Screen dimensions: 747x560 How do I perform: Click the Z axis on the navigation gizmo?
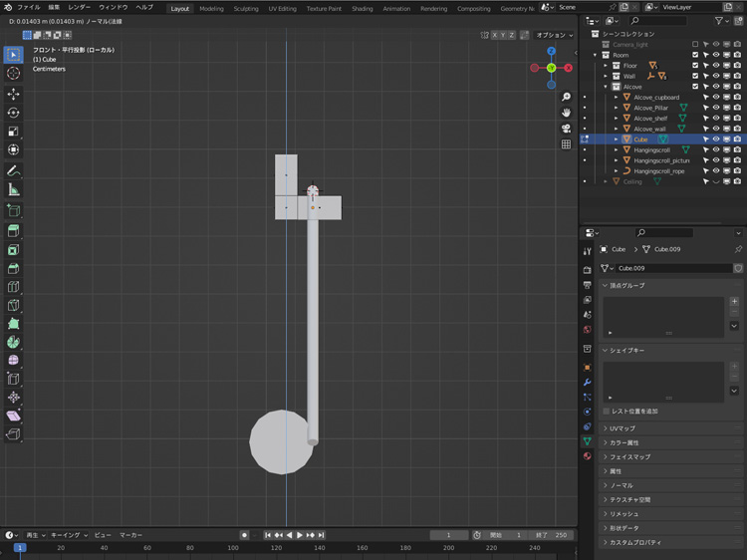pos(551,51)
